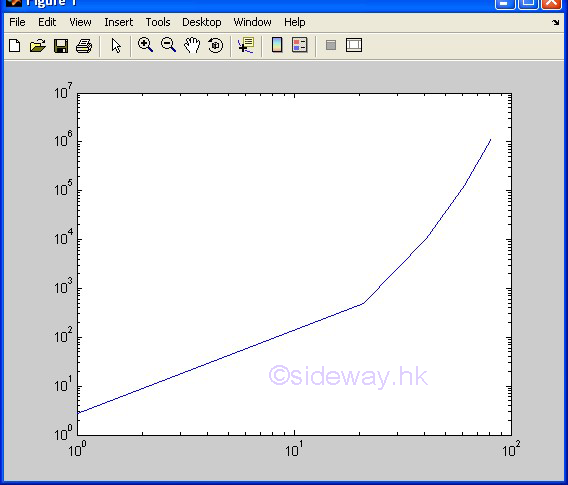Dock the figure using the corner arrow

click(556, 22)
